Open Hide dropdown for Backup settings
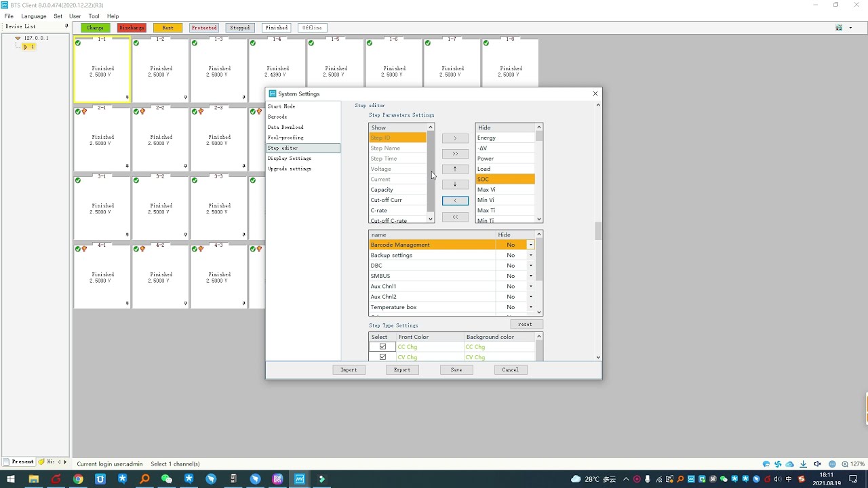This screenshot has width=868, height=488. (530, 256)
